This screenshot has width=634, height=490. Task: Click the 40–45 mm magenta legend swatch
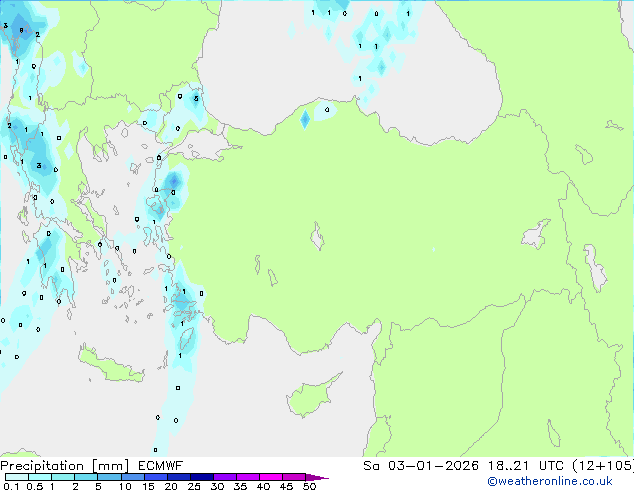point(271,477)
